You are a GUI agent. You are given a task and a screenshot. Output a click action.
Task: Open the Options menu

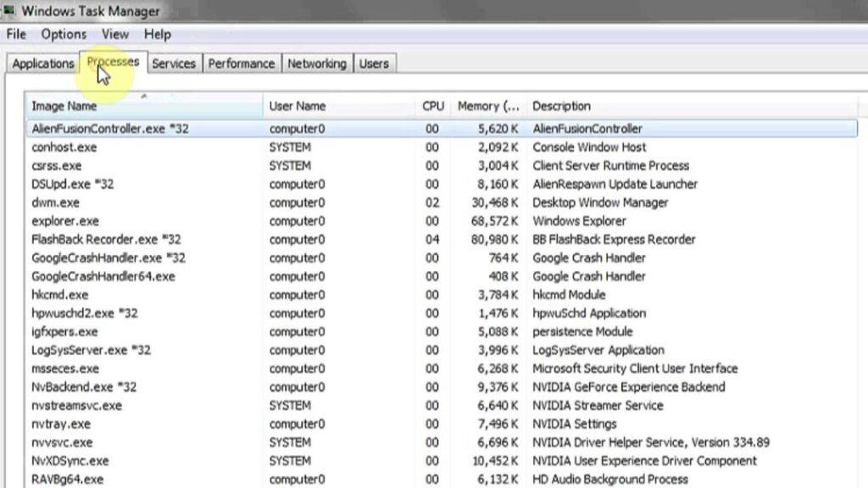(64, 34)
